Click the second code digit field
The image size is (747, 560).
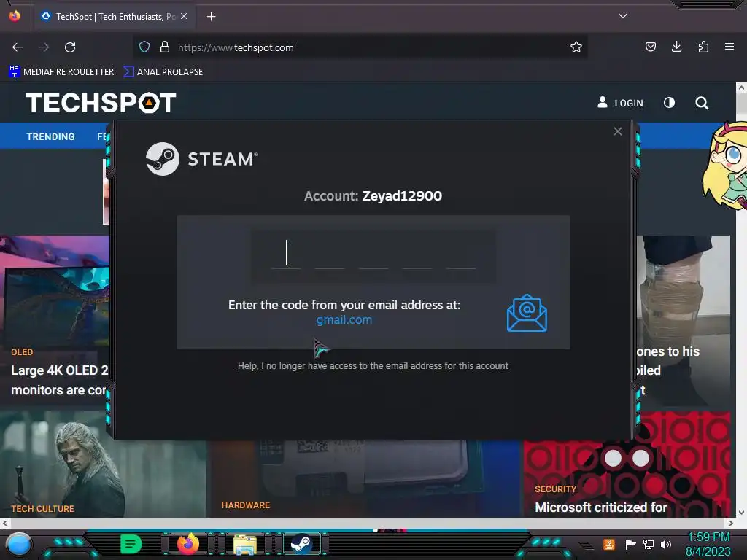(x=330, y=254)
